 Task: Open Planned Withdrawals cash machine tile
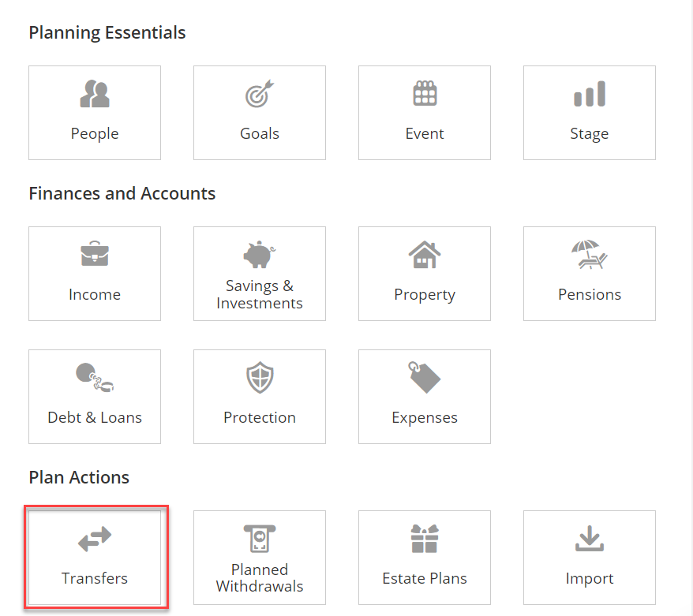coord(260,558)
